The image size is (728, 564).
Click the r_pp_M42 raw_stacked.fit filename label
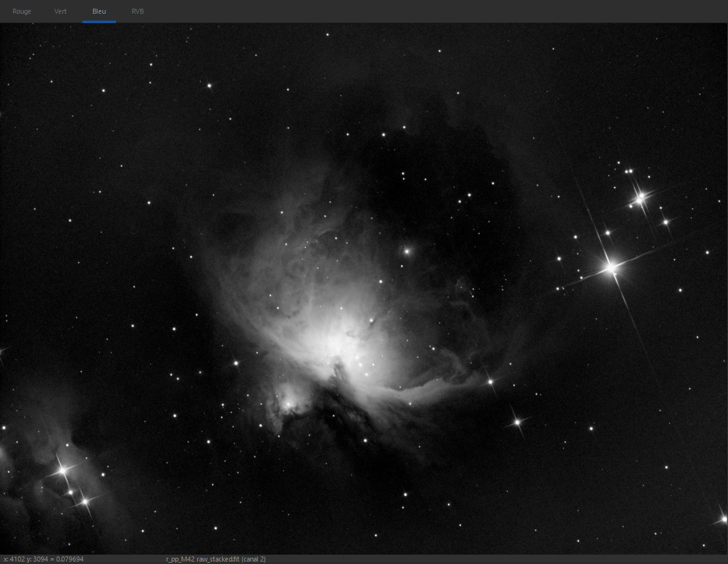tap(216, 559)
